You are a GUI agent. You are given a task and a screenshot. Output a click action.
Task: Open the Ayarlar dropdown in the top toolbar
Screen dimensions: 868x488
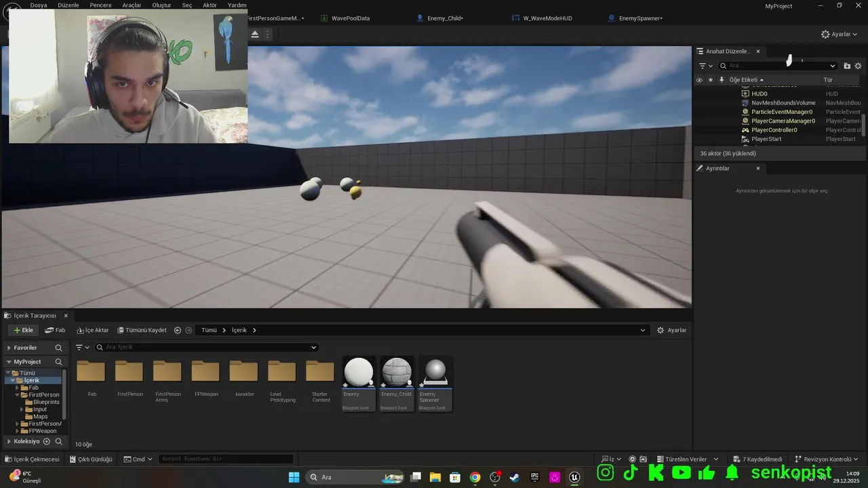[x=839, y=34]
